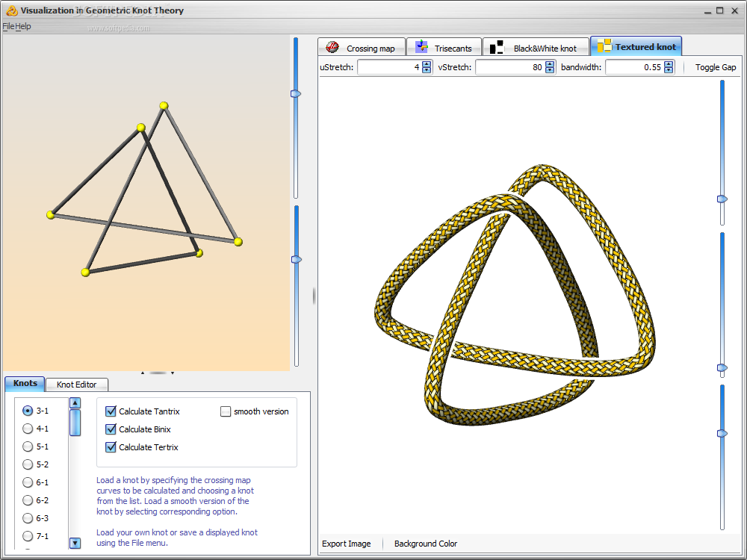
Task: Open Background Color chooser
Action: tap(426, 544)
